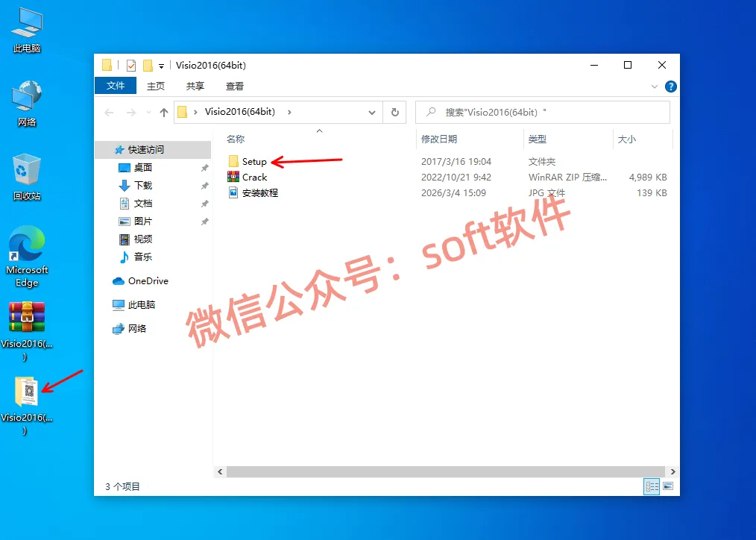
Task: Click the 3 个项目 status bar text
Action: 122,486
